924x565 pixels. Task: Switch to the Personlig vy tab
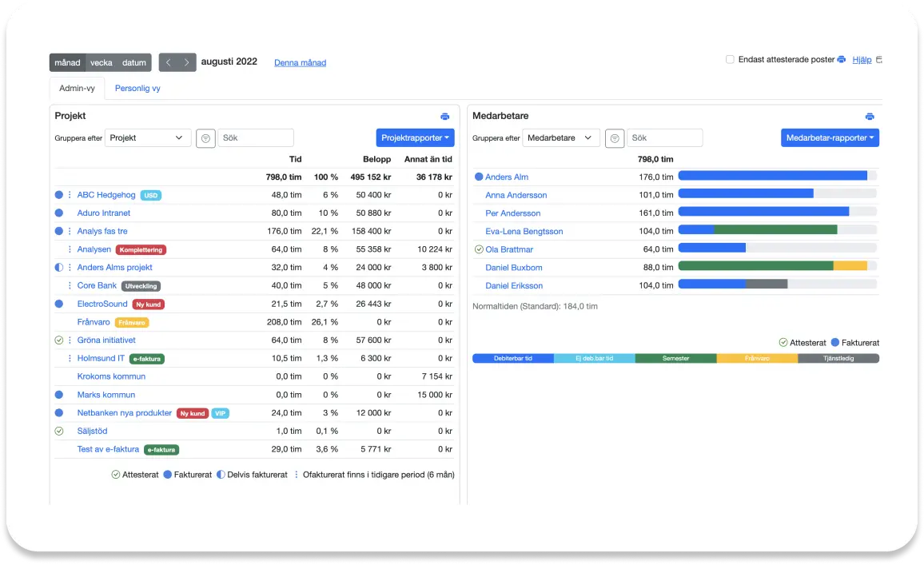[x=137, y=89]
